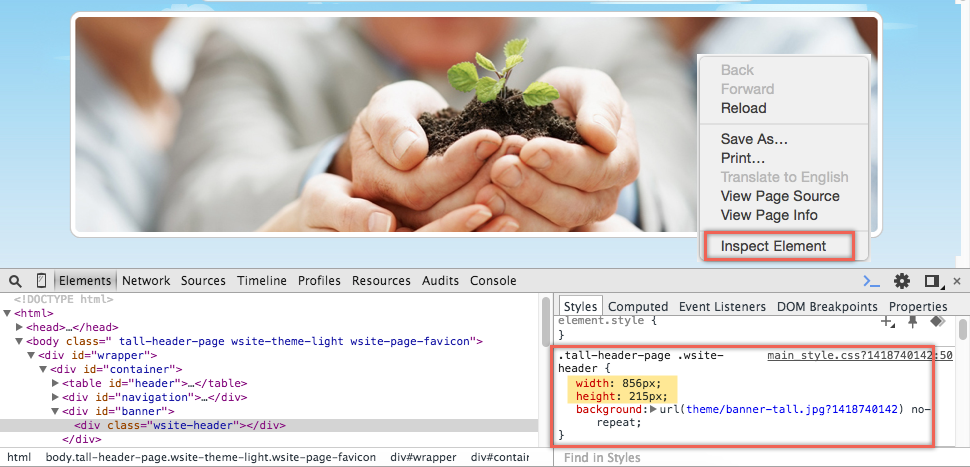Open the main_style.css source link
Image resolution: width=970 pixels, height=467 pixels.
click(859, 356)
